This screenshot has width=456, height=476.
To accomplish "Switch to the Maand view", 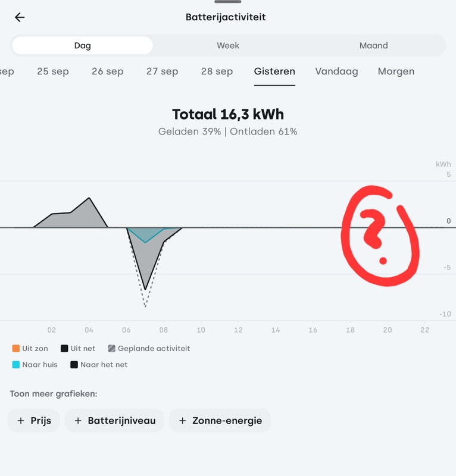I will (373, 45).
